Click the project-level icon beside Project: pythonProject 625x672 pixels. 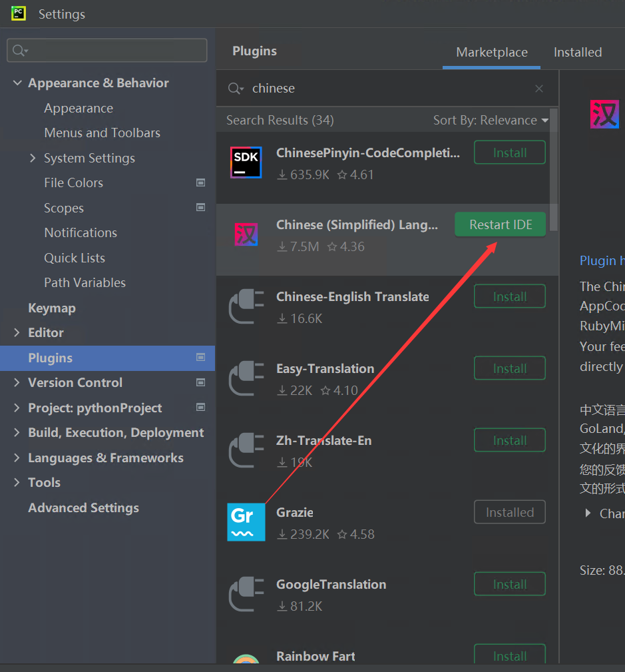[200, 407]
